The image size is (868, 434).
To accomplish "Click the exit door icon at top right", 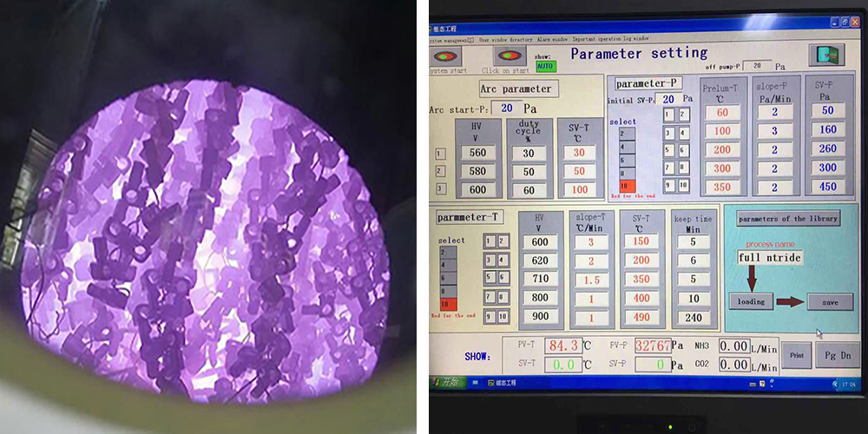I will (x=825, y=55).
